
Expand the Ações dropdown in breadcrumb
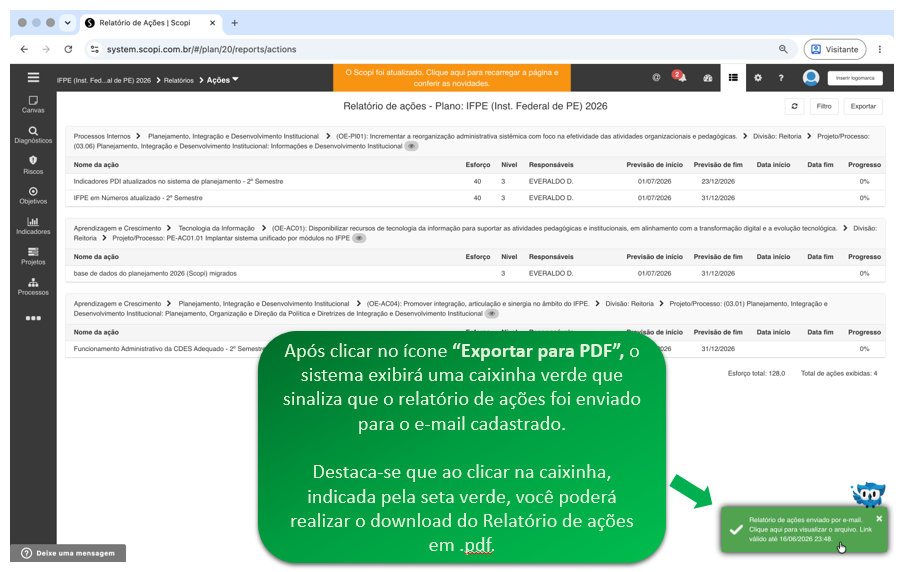[222, 80]
